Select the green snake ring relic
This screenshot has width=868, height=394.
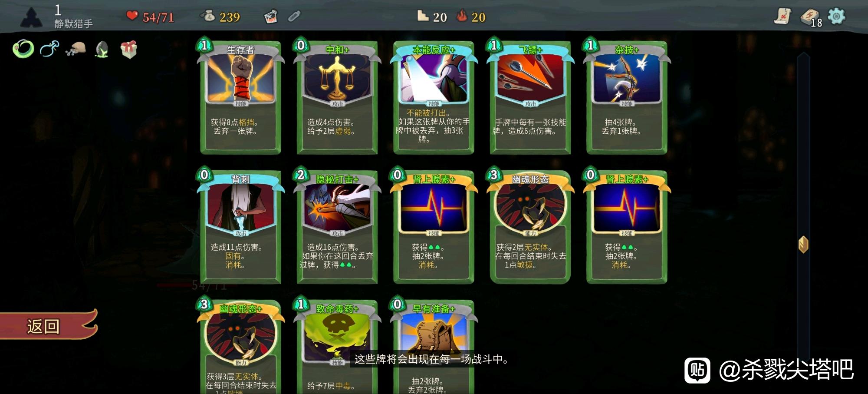pyautogui.click(x=23, y=49)
